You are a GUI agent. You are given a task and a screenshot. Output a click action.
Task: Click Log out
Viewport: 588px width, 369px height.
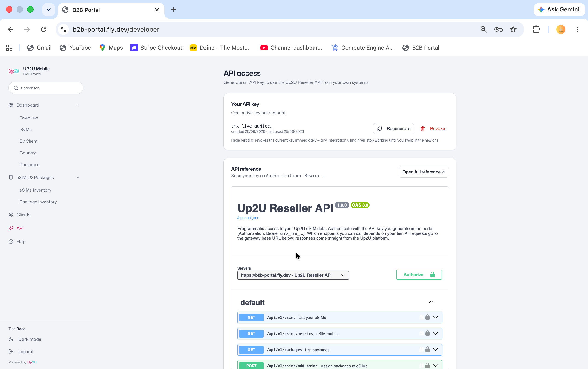click(21, 352)
